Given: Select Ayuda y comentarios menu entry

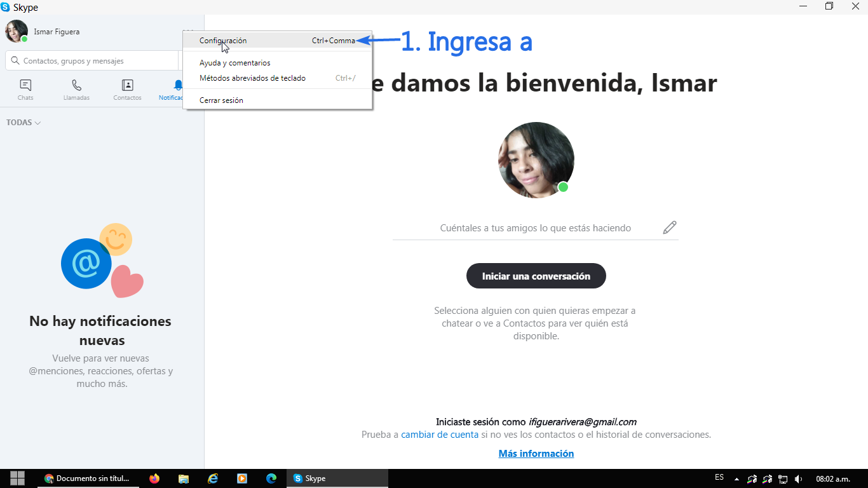Looking at the screenshot, I should coord(278,63).
